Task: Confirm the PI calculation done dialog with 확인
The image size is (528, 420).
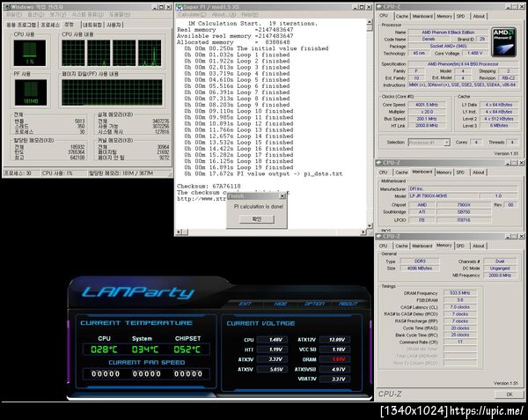Action: (257, 219)
